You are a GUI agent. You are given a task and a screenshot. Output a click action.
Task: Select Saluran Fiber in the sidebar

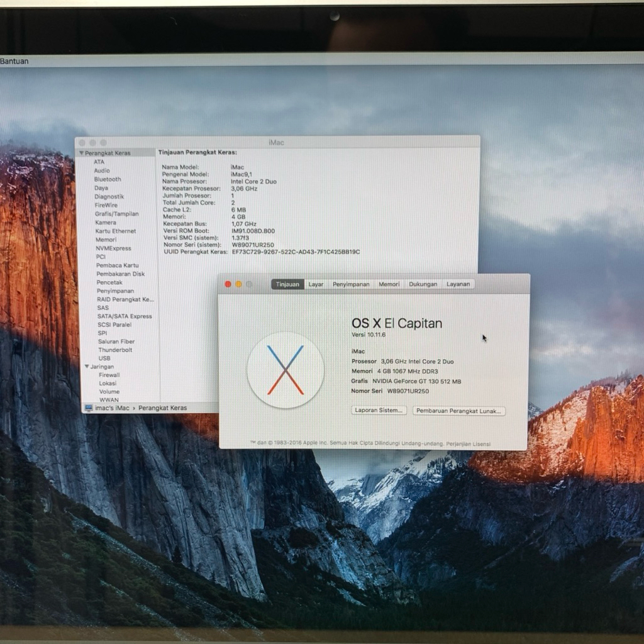(x=116, y=341)
